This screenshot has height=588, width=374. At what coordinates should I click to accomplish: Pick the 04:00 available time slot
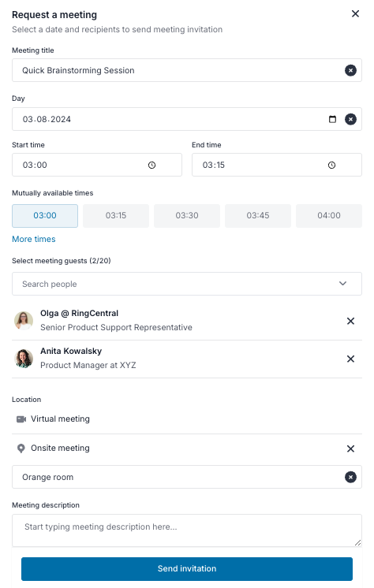[x=329, y=216]
